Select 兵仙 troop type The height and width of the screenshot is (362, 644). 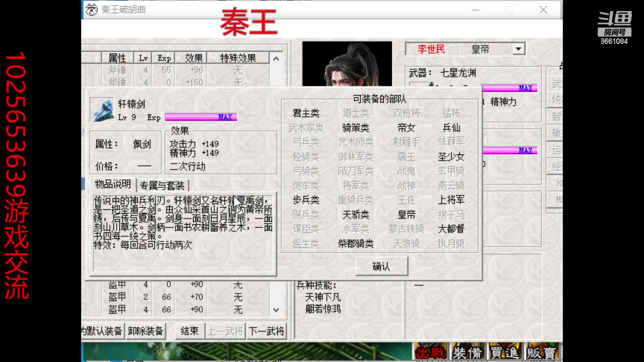(451, 128)
